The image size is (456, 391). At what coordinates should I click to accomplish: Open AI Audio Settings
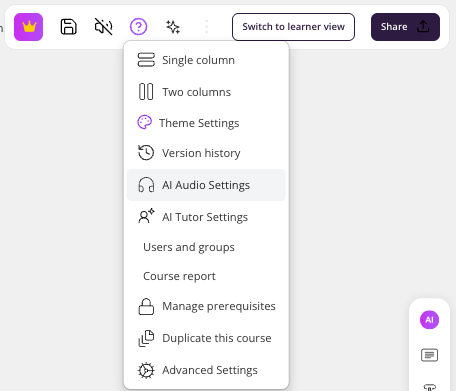click(206, 185)
